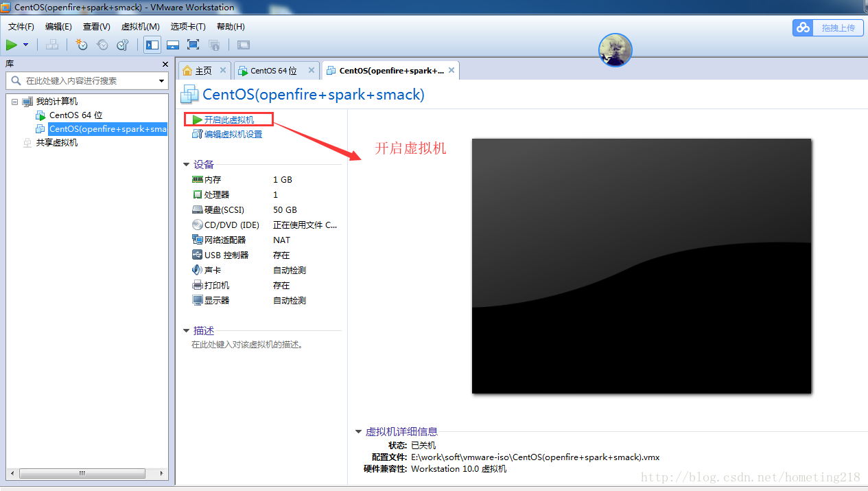
Task: Click the library horizontal scrollbar thumb
Action: click(82, 473)
